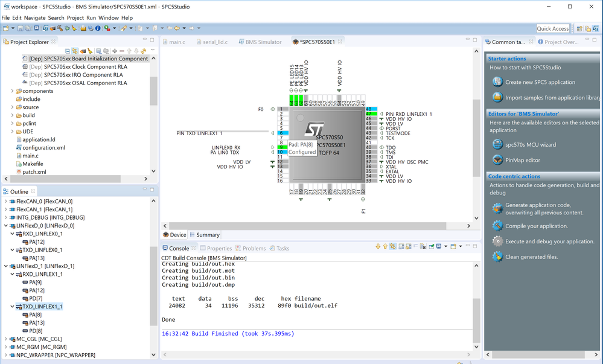
Task: Select cyan pin 6 on chip diagram
Action: (x=282, y=133)
